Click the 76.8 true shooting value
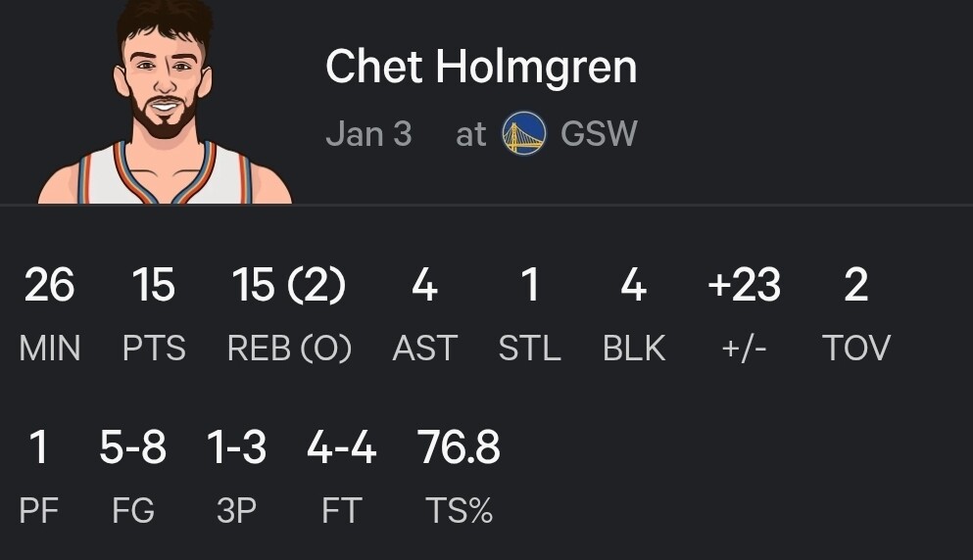 point(459,446)
